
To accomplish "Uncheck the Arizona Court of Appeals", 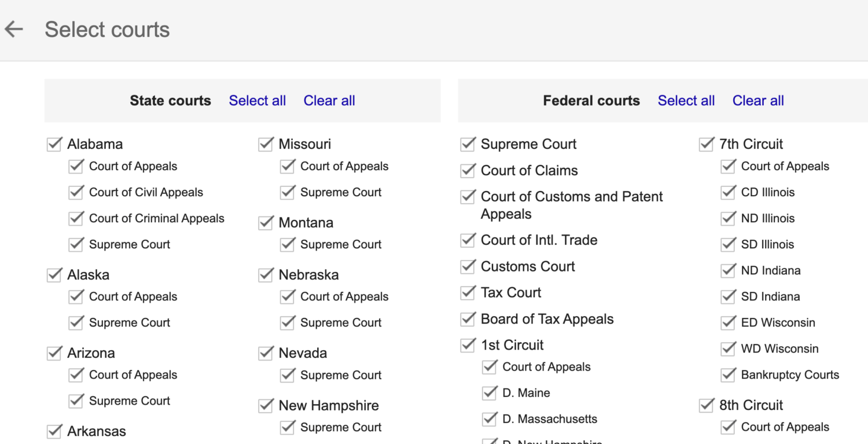I will (76, 375).
